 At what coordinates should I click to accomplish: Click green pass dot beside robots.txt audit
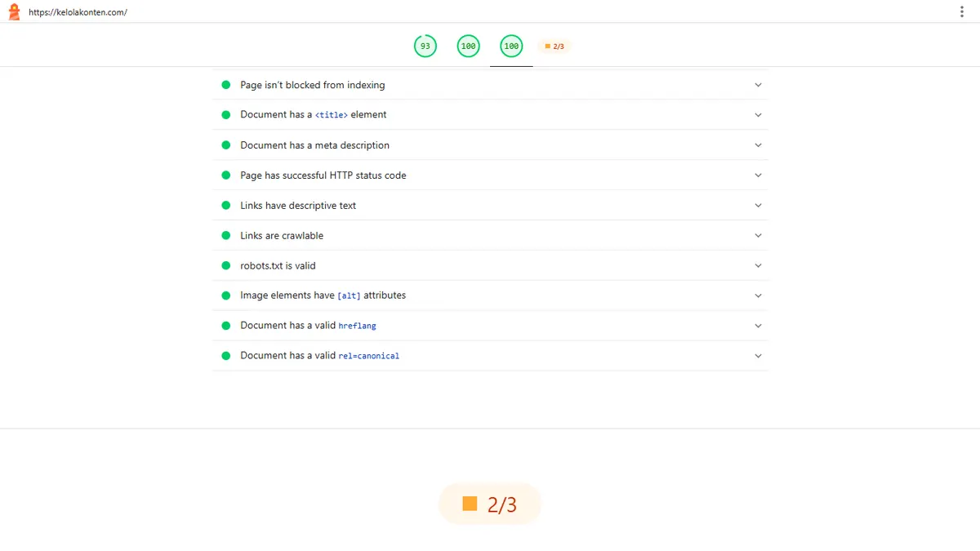[x=226, y=266]
